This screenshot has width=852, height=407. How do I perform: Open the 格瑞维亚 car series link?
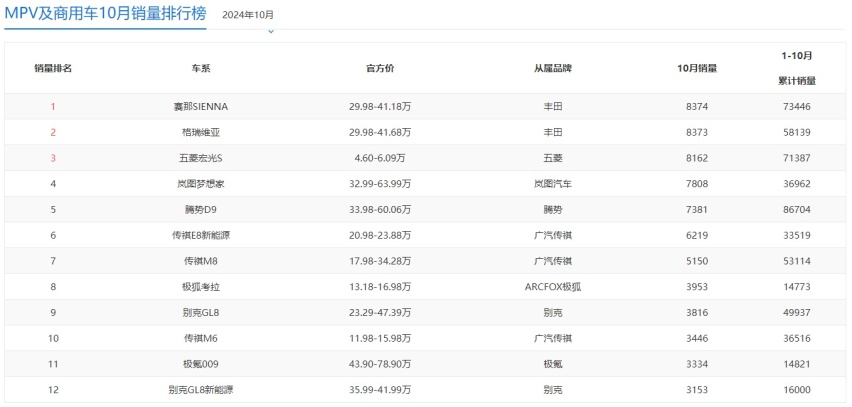[x=201, y=133]
